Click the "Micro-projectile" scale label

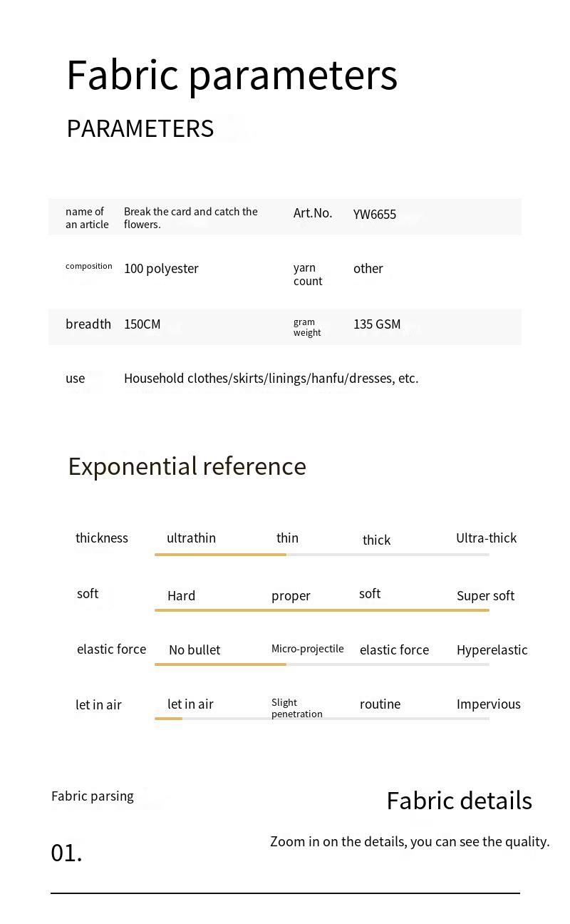coord(307,649)
